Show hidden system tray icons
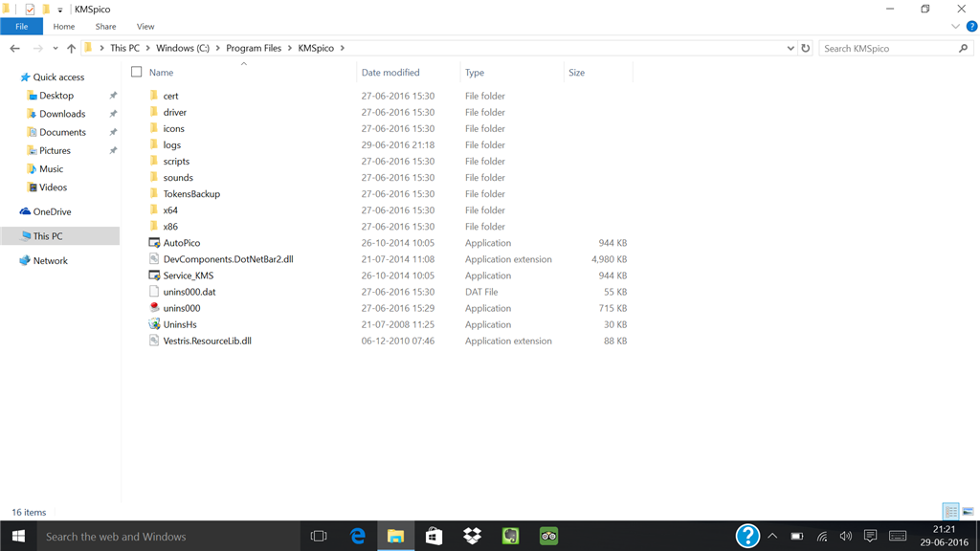Screen dimensions: 980x551 (x=772, y=536)
